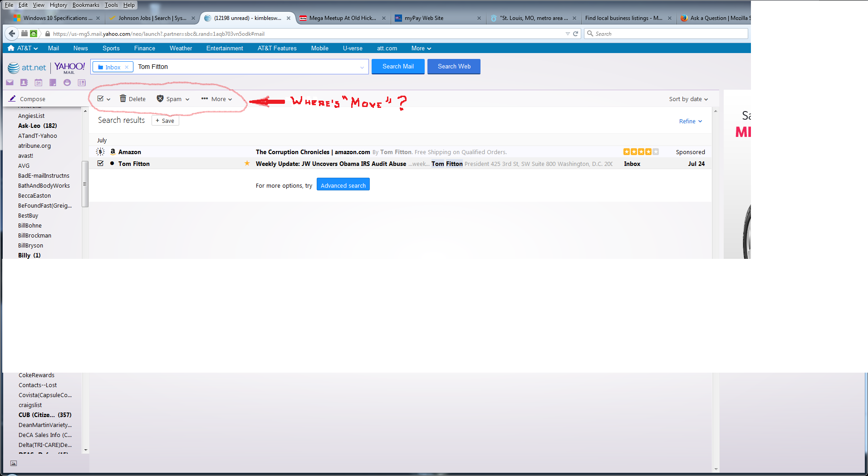Toggle the unread dot on Tom Fitton message
The height and width of the screenshot is (476, 868).
click(112, 163)
